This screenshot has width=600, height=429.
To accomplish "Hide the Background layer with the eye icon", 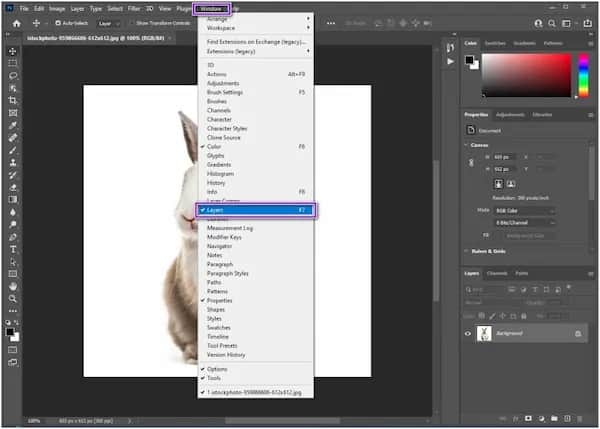I will pos(468,334).
